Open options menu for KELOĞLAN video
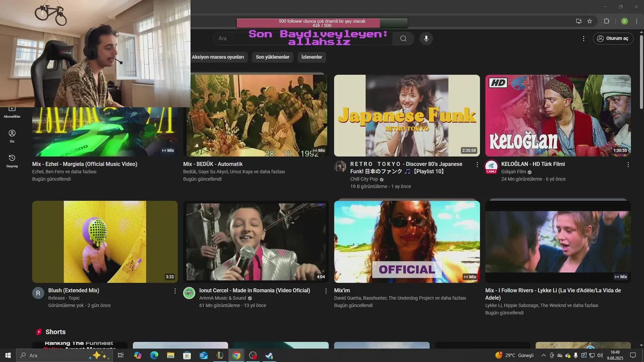The image size is (644, 362). coord(628,164)
